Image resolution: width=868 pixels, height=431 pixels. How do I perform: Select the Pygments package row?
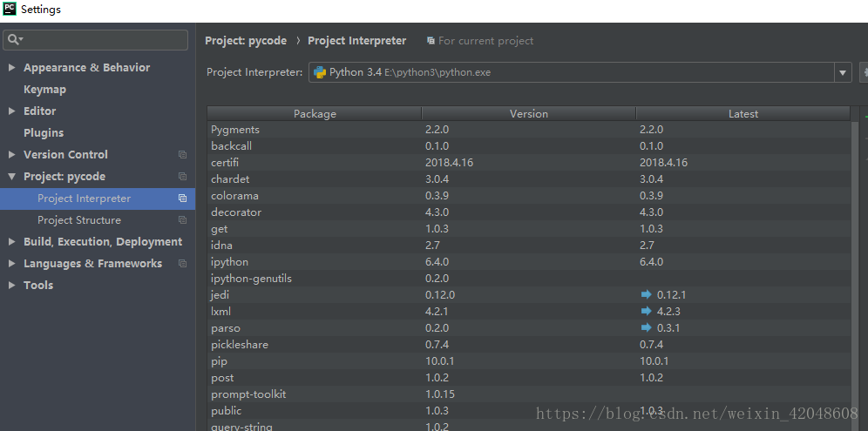529,130
